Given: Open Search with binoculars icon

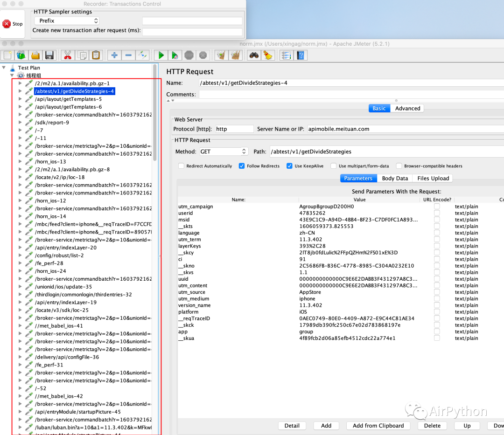Looking at the screenshot, I should coord(254,55).
